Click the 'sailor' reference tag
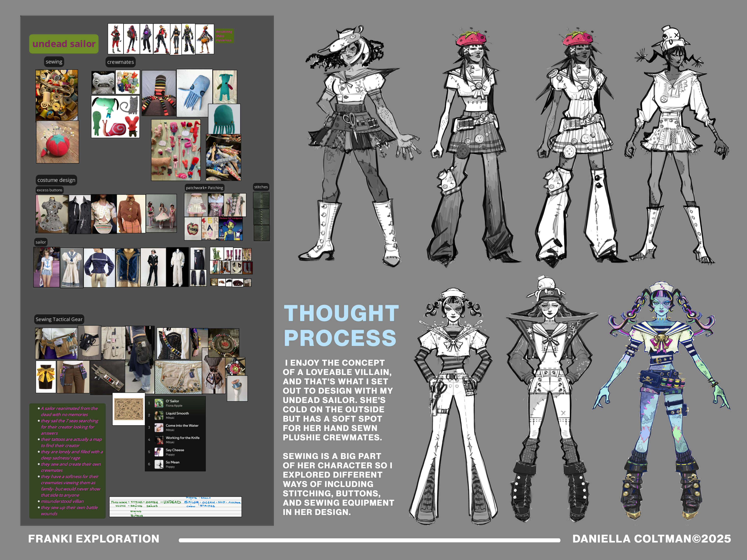 click(40, 242)
